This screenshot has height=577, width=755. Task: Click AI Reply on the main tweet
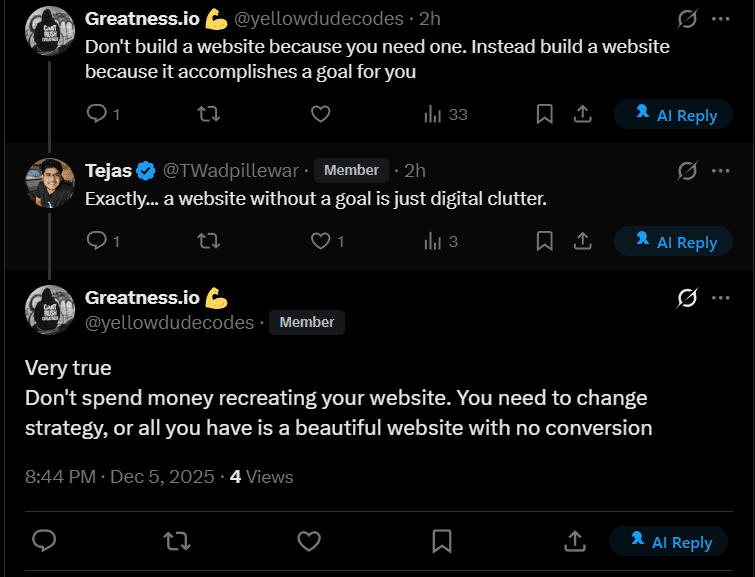[673, 542]
